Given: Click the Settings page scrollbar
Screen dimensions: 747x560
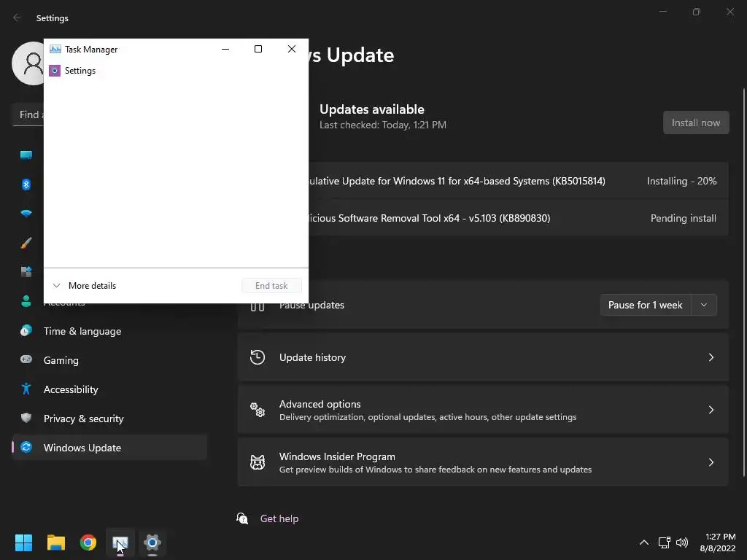Looking at the screenshot, I should tap(743, 282).
